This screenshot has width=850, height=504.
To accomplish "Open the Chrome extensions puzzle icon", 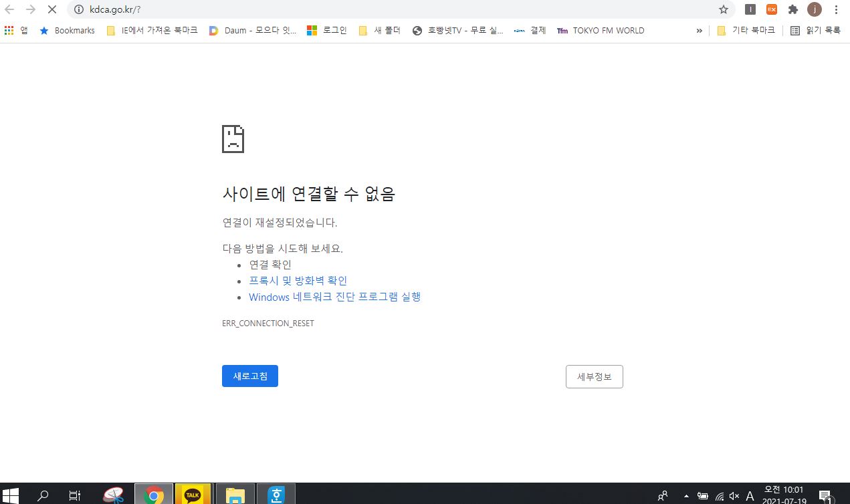I will pyautogui.click(x=793, y=9).
